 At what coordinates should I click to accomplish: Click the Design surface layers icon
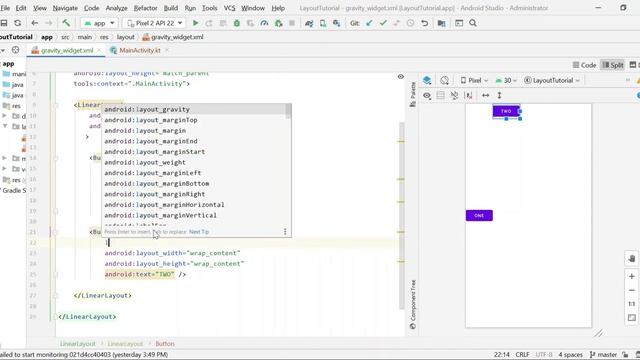click(427, 80)
